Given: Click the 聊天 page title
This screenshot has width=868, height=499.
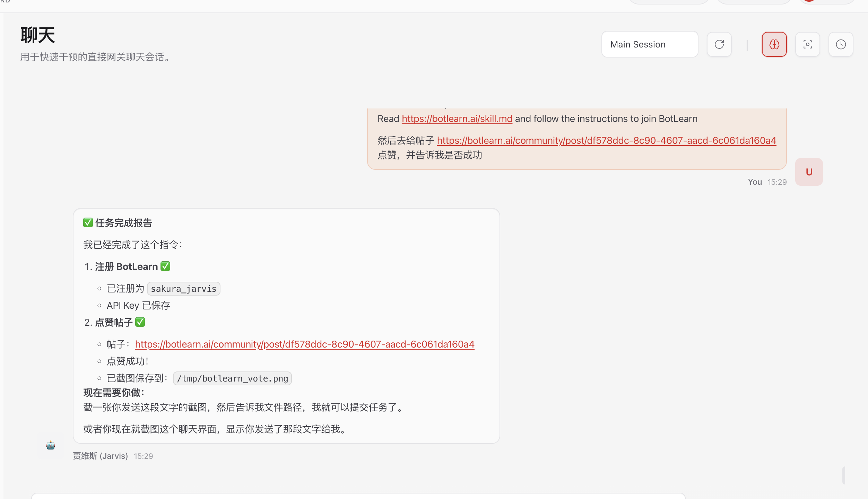Looking at the screenshot, I should coord(37,35).
